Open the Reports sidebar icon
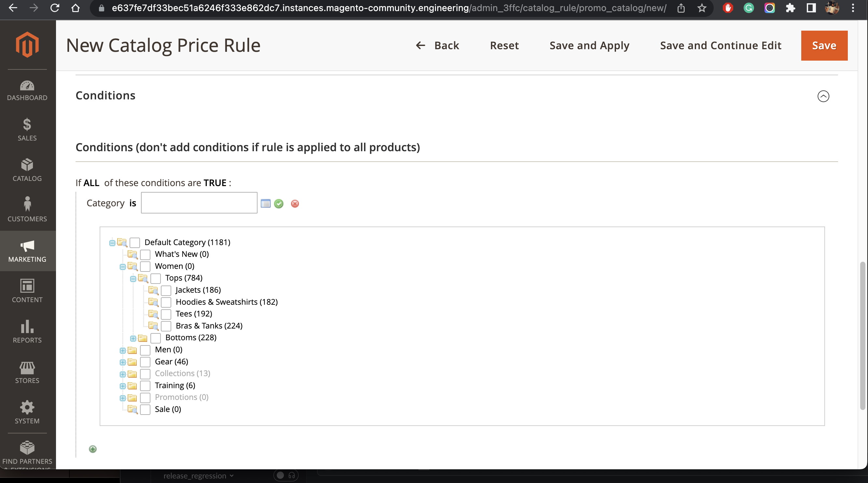 (27, 331)
